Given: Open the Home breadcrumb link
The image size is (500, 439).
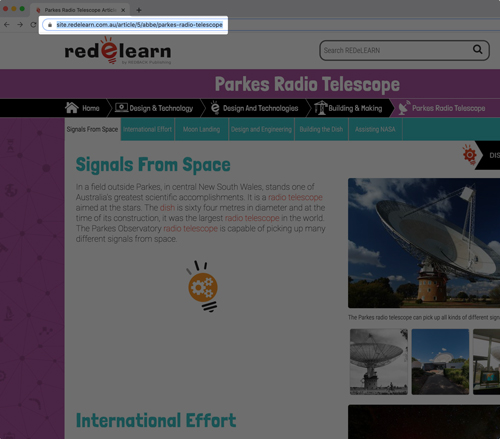Looking at the screenshot, I should [91, 108].
